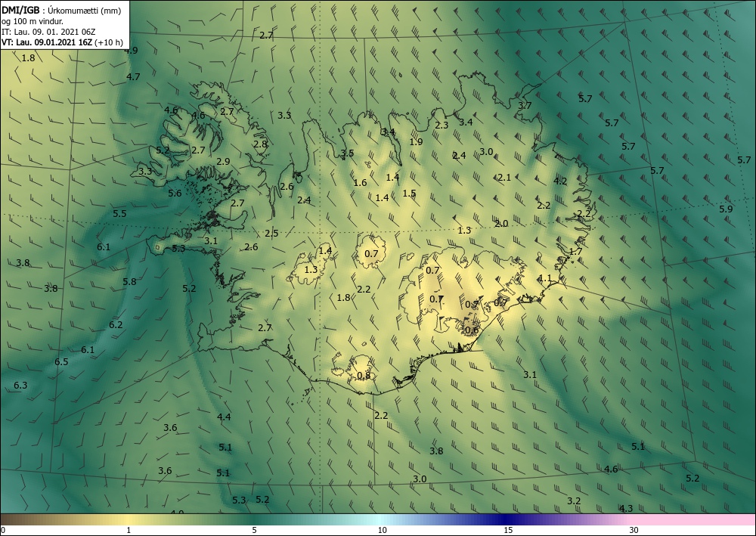Click the 2.3 value on the map
The height and width of the screenshot is (536, 756).
(442, 125)
